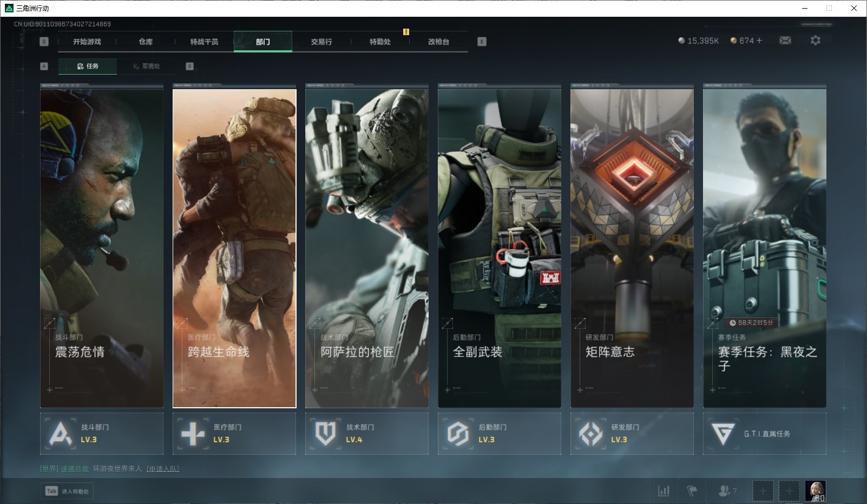Open the 特战干员 tab
867x504 pixels.
(x=204, y=42)
